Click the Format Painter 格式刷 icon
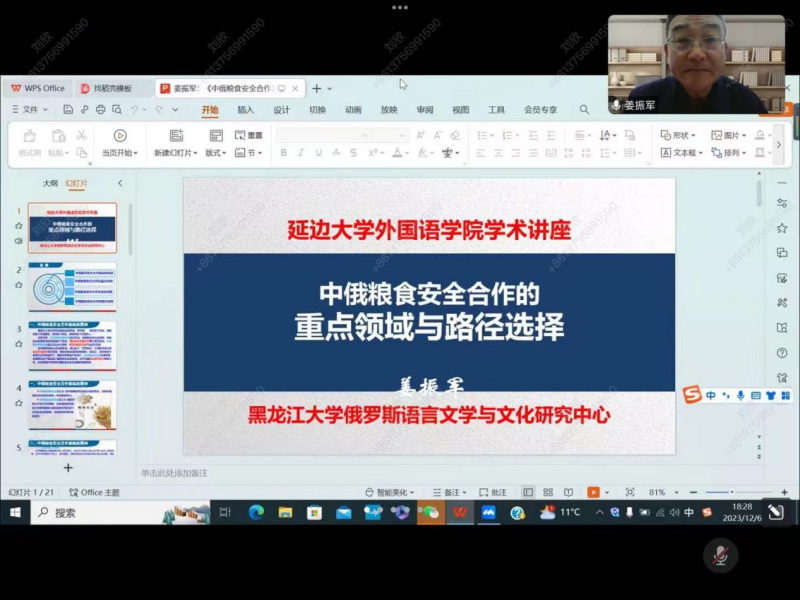Screen dimensions: 800x600 click(30, 136)
